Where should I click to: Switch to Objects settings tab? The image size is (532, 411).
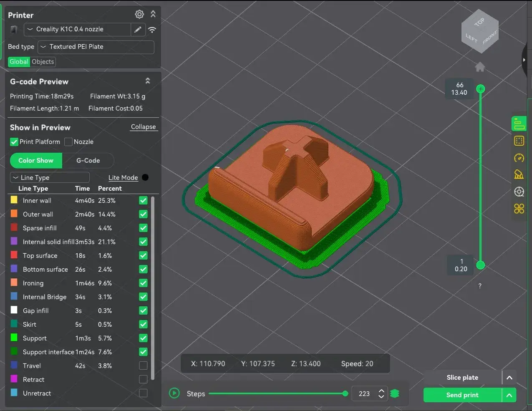click(x=43, y=62)
